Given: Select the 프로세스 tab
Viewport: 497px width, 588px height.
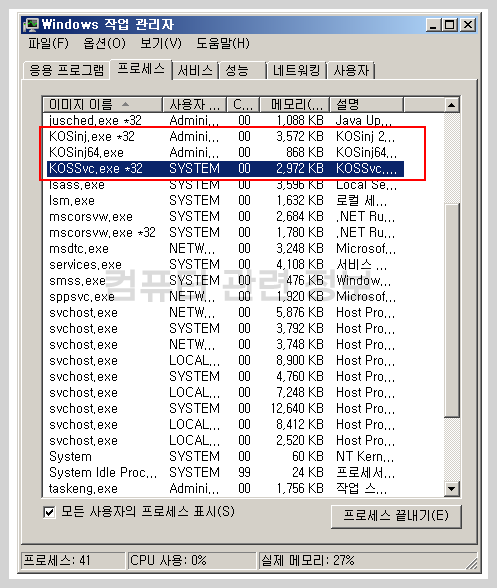Looking at the screenshot, I should 141,69.
